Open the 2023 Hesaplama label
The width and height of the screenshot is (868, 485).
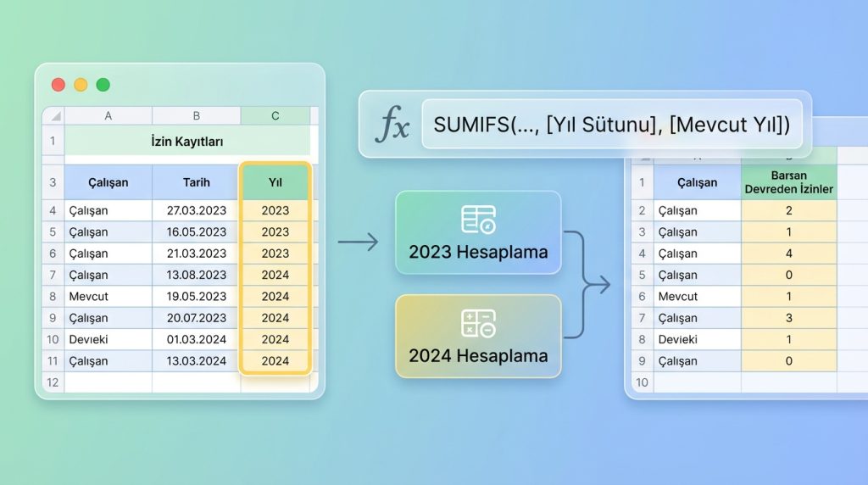pyautogui.click(x=478, y=252)
